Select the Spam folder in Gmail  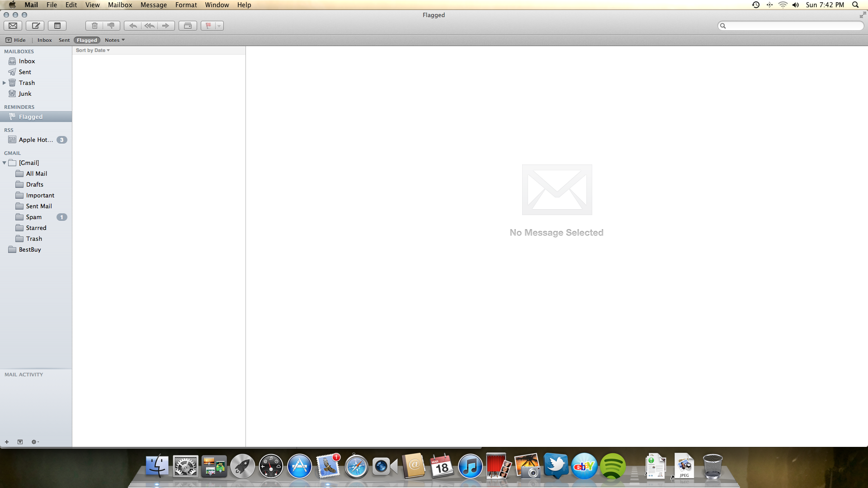coord(34,217)
